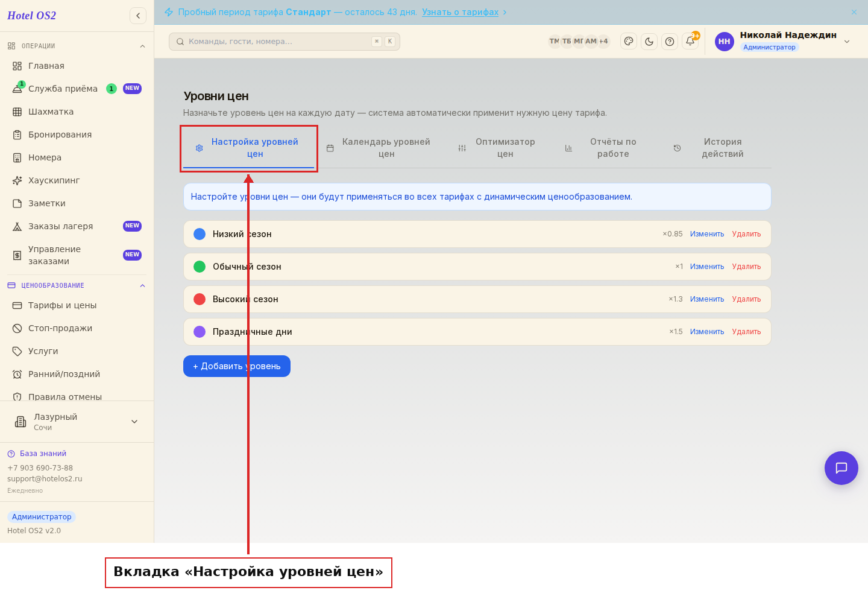Show the +4 more users avatar

click(603, 42)
